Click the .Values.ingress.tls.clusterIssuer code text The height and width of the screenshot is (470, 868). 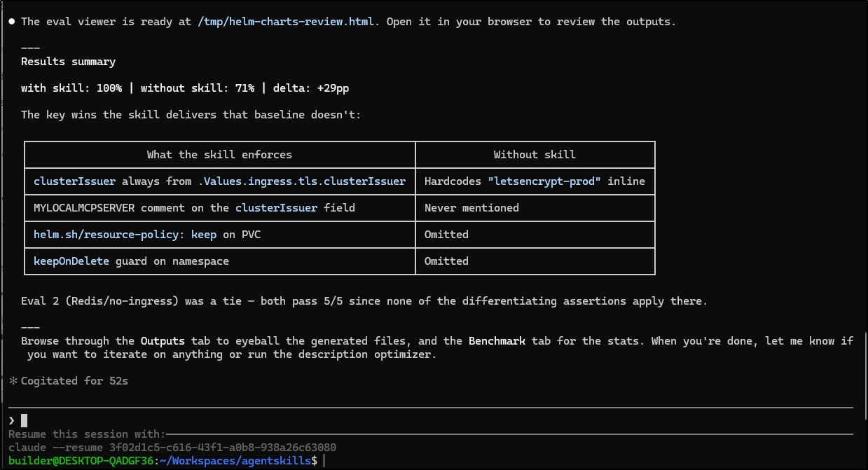pos(301,181)
